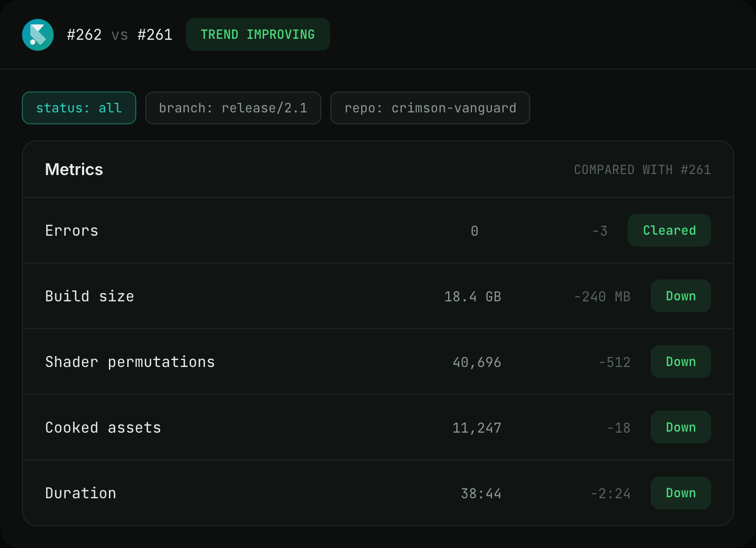Click the 'COMPARED WITH #261' label
This screenshot has width=756, height=548.
pos(643,170)
